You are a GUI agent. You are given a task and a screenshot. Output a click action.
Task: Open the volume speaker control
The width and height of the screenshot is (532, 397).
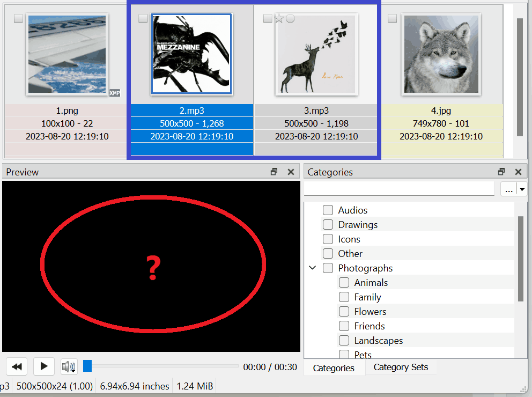[69, 366]
